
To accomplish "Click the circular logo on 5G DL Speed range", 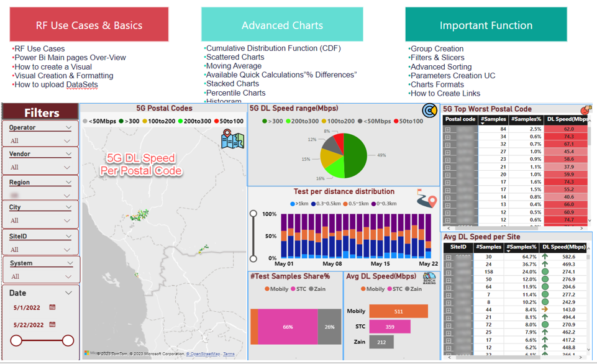I will tap(430, 111).
